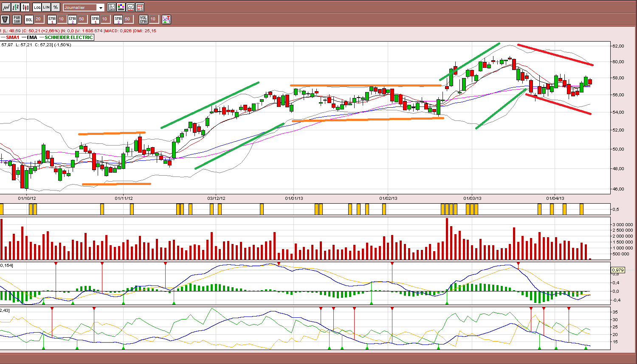Open the Journalier period dropdown
The image size is (637, 364).
pyautogui.click(x=84, y=8)
